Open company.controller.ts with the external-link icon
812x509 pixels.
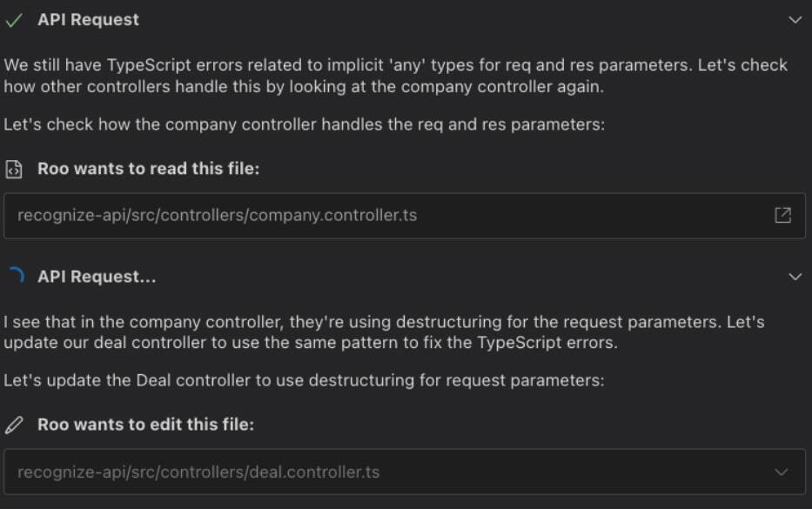pos(782,215)
